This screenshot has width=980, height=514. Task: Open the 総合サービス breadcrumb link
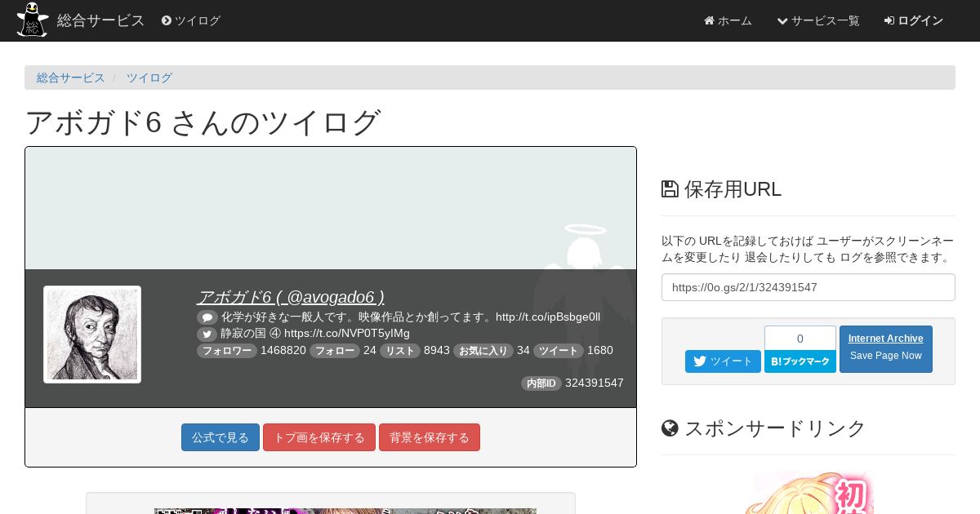71,78
